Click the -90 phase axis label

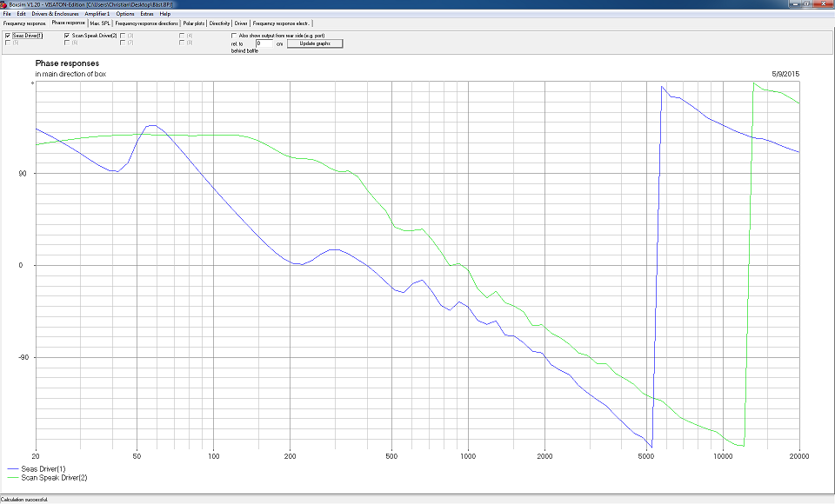[23, 358]
